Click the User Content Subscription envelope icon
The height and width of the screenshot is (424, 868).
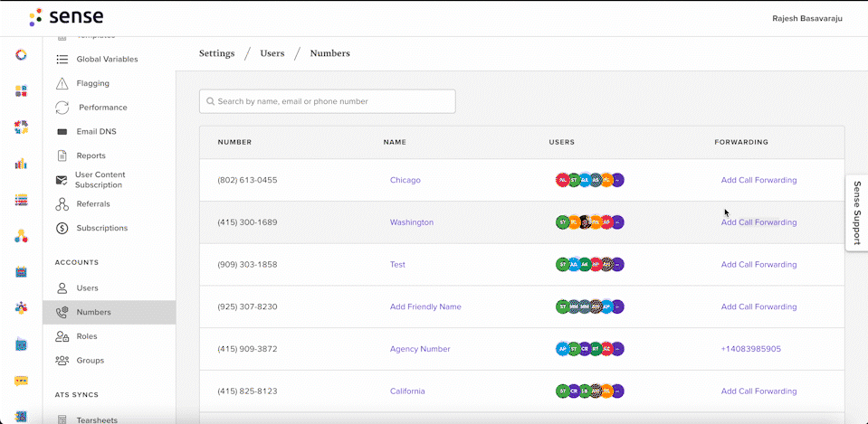click(x=62, y=180)
